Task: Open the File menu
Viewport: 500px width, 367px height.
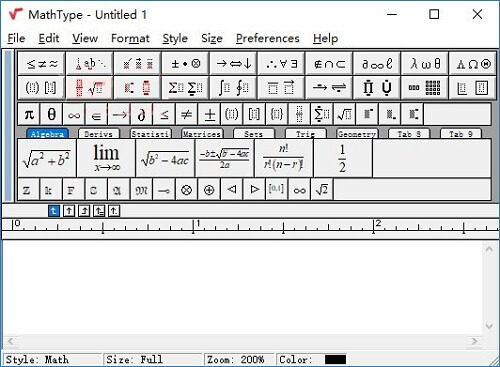Action: [x=16, y=38]
